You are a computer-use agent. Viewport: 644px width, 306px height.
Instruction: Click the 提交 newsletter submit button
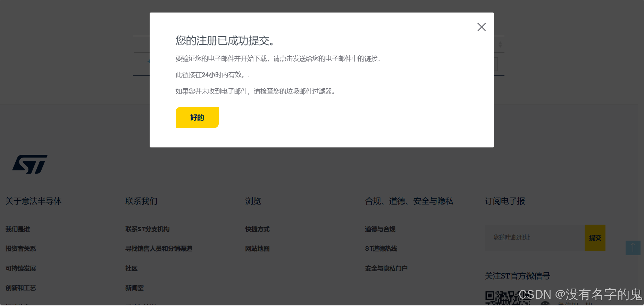[595, 237]
